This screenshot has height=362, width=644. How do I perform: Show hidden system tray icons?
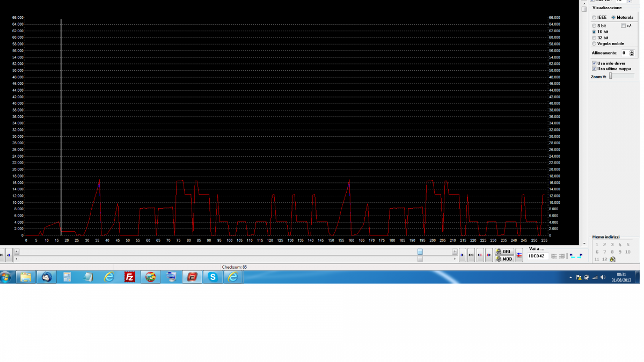coord(570,277)
